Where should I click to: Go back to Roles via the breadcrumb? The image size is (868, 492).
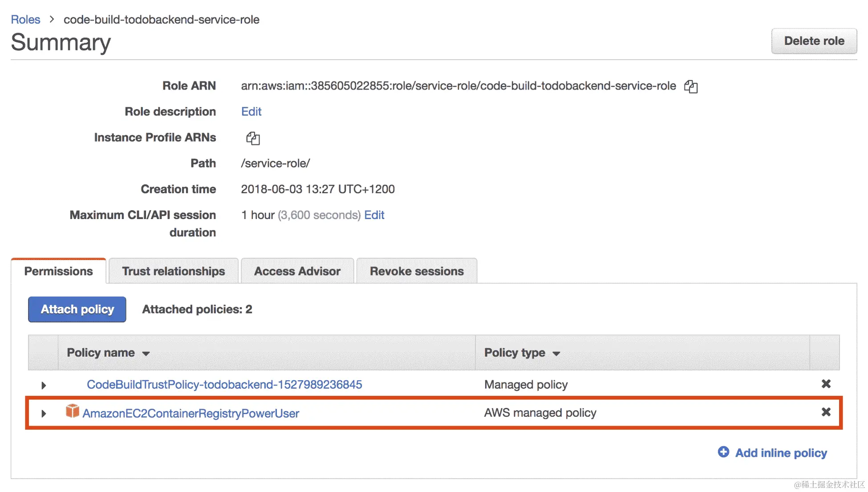click(25, 20)
